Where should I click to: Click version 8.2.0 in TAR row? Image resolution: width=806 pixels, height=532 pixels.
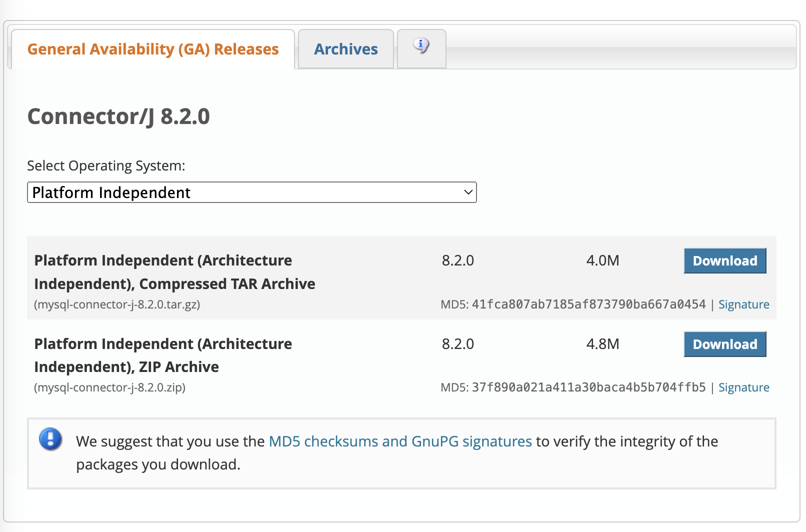458,260
